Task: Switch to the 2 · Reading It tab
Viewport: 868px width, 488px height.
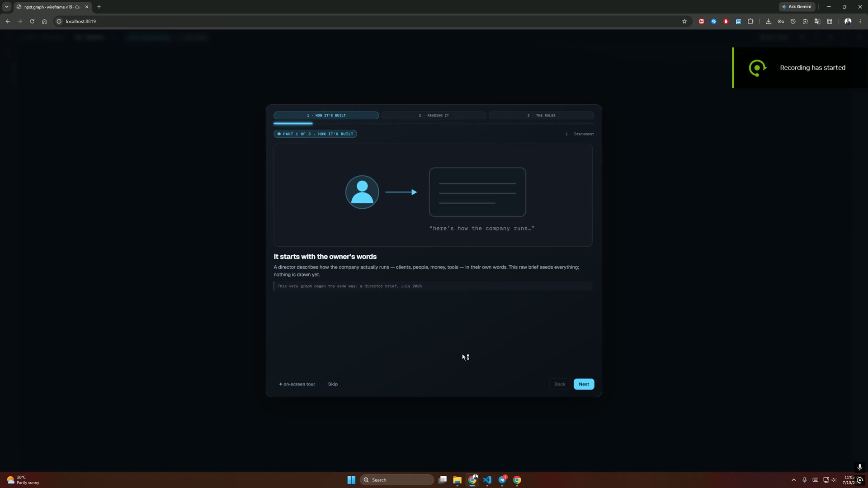Action: point(434,115)
